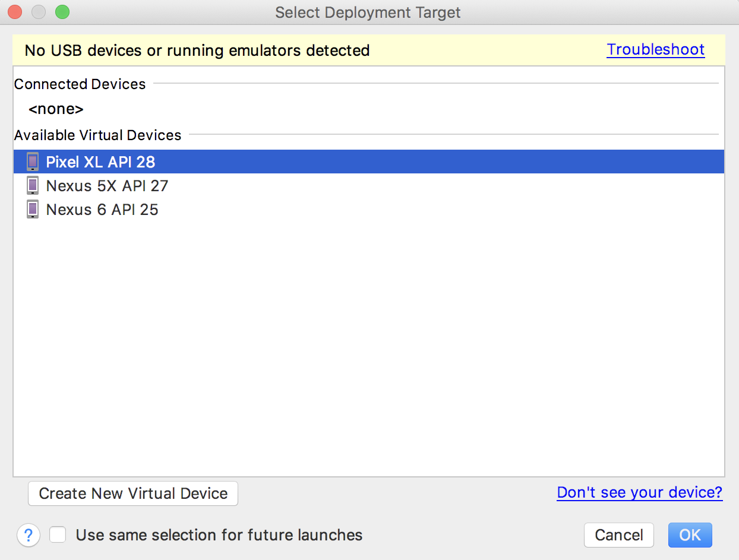Follow the Don't see your device? link
Viewport: 739px width, 560px height.
639,492
